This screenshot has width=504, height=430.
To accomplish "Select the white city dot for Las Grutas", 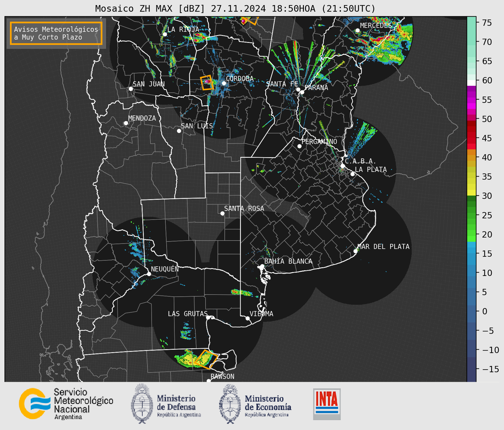I will click(208, 318).
